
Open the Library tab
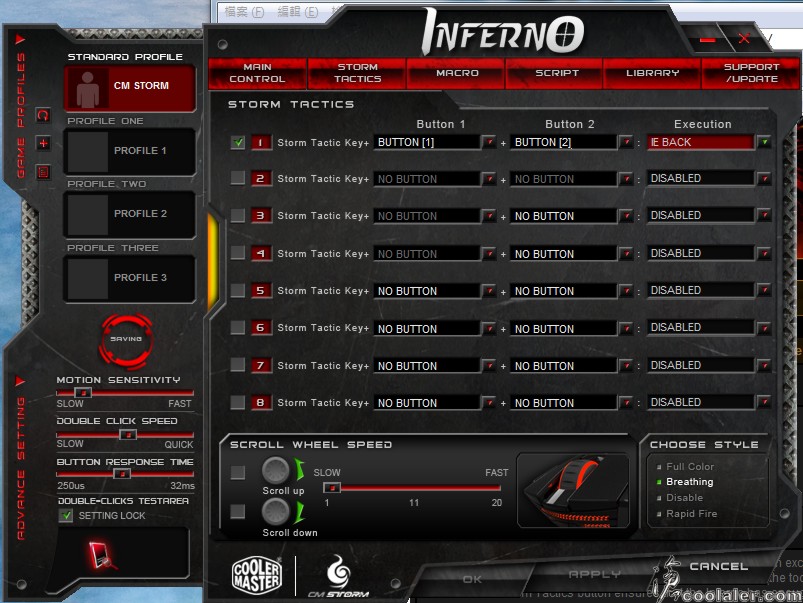coord(652,73)
